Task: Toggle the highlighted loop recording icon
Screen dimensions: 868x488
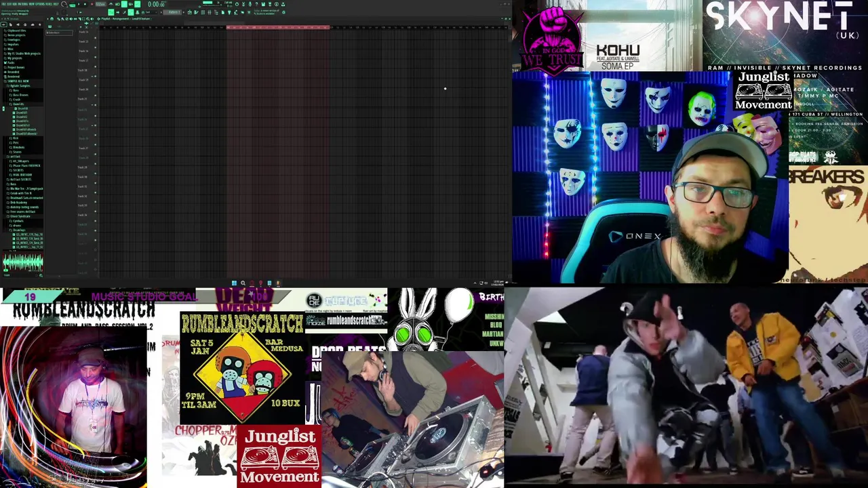Action: pyautogui.click(x=138, y=4)
